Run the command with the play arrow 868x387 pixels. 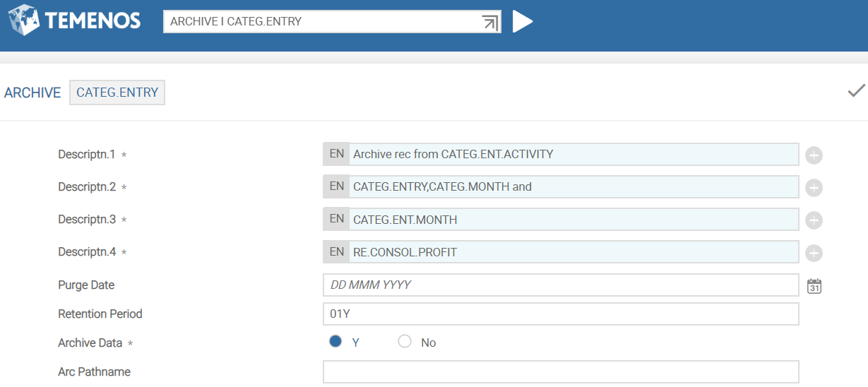pos(522,21)
